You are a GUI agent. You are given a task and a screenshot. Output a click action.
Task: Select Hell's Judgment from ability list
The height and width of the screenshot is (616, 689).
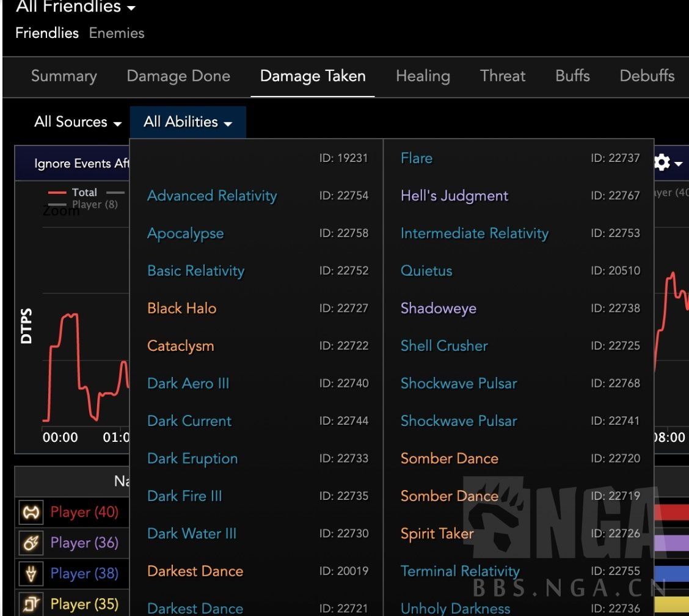(x=454, y=196)
